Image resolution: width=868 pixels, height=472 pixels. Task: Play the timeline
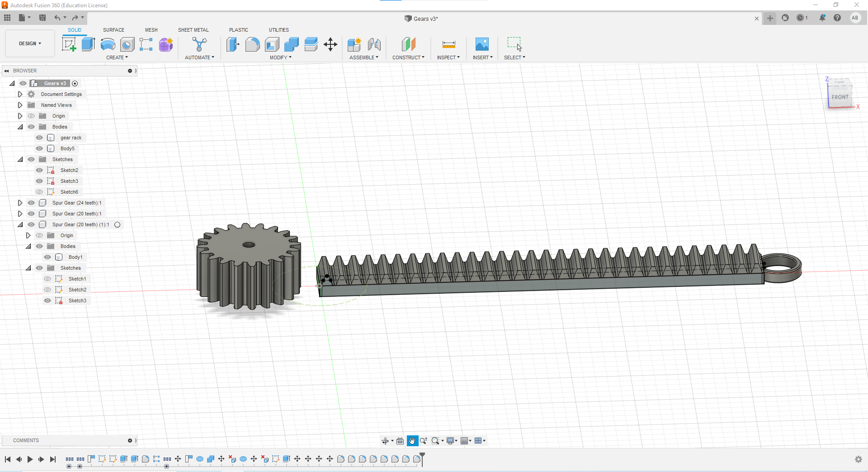30,459
